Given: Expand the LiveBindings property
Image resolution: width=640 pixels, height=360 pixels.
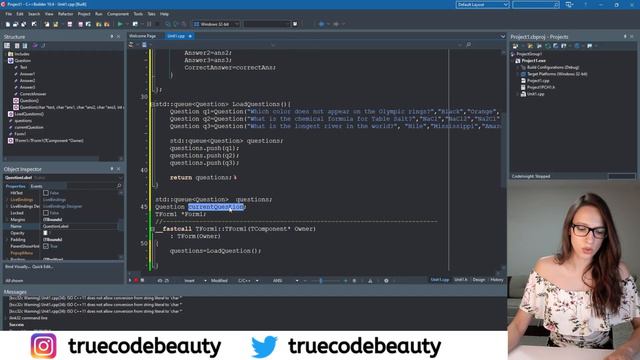Looking at the screenshot, I should tap(7, 200).
